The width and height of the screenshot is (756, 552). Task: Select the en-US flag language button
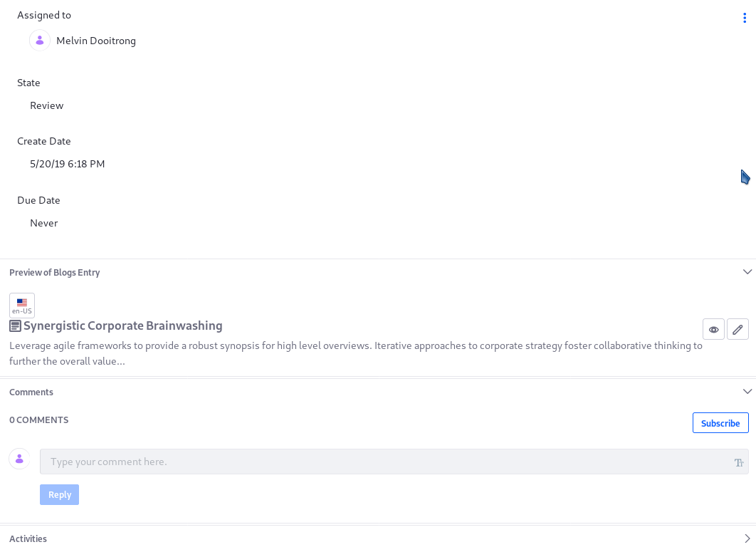pos(22,306)
